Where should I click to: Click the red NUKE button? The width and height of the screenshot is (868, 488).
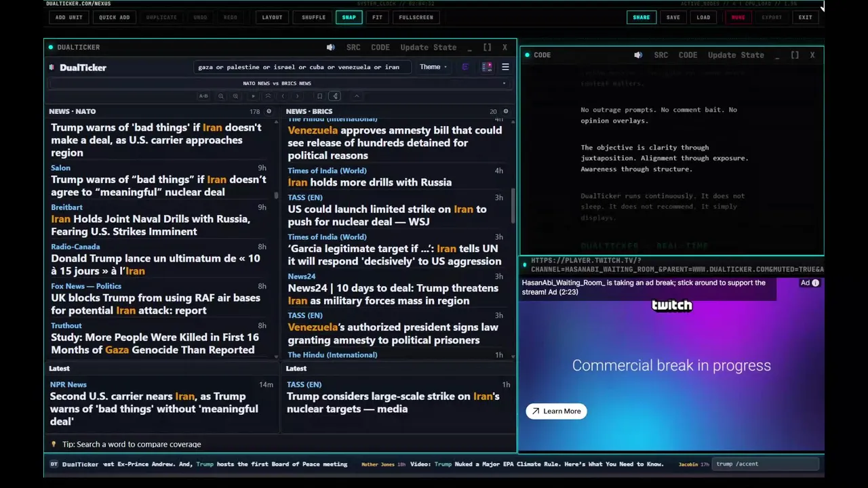(738, 17)
